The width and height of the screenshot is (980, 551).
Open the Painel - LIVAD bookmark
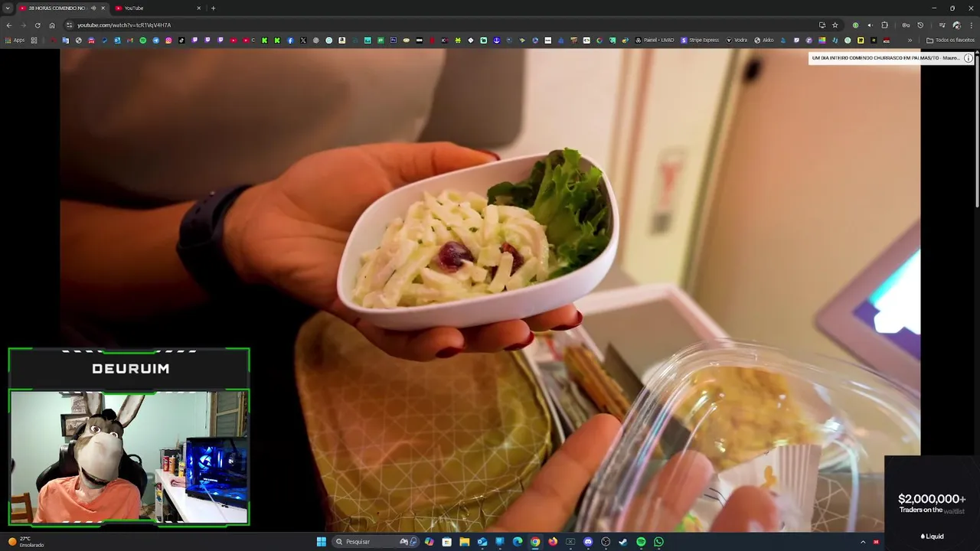[x=655, y=40]
